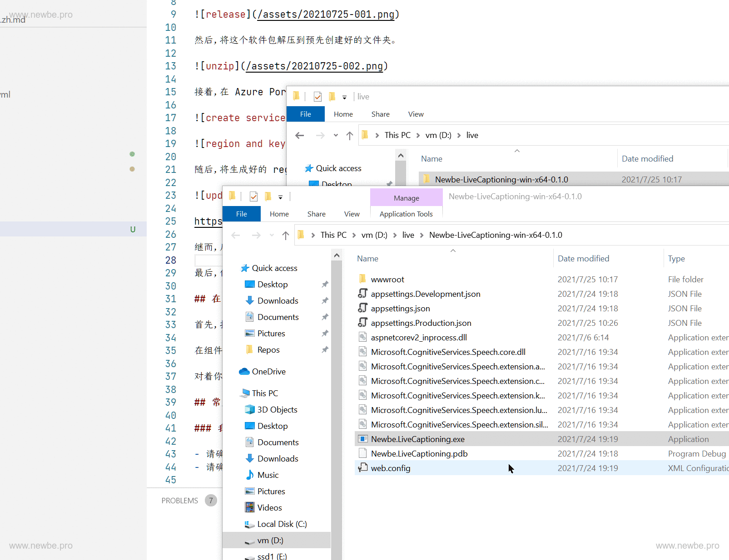Select Newbe.LiveCaptioning.exe application icon
The height and width of the screenshot is (560, 729).
362,439
